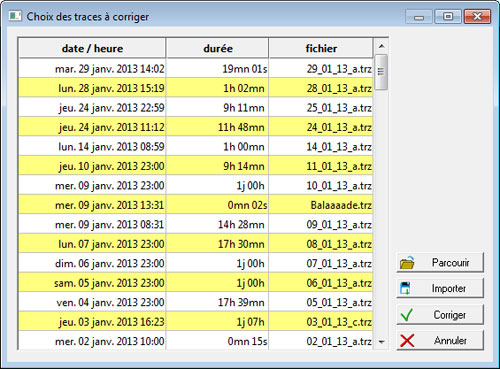This screenshot has height=369, width=500.
Task: Close the Choix des traces window
Action: pos(477,17)
